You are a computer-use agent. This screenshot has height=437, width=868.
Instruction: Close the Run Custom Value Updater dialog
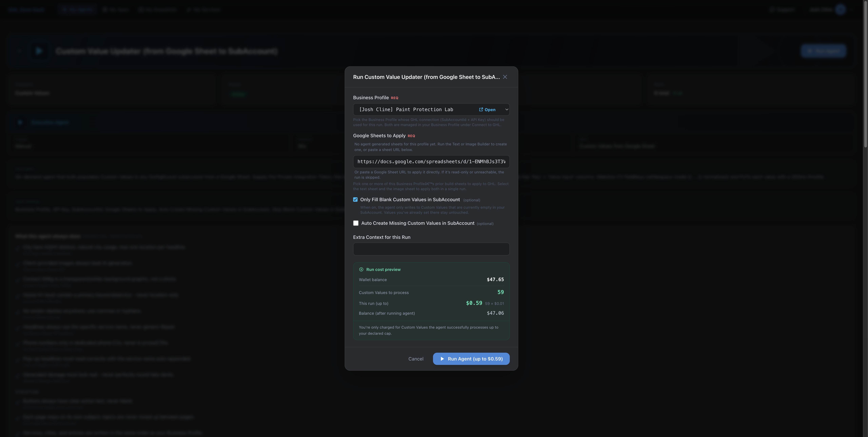pos(505,77)
